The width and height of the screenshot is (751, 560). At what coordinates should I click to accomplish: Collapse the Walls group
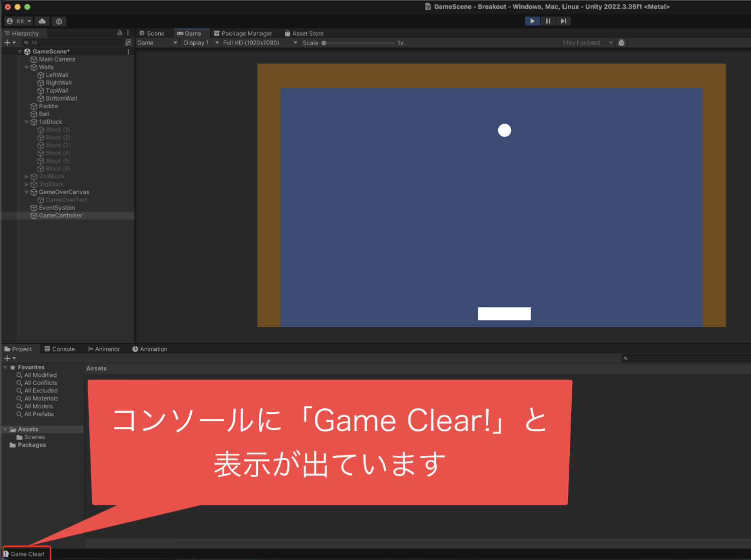point(27,67)
